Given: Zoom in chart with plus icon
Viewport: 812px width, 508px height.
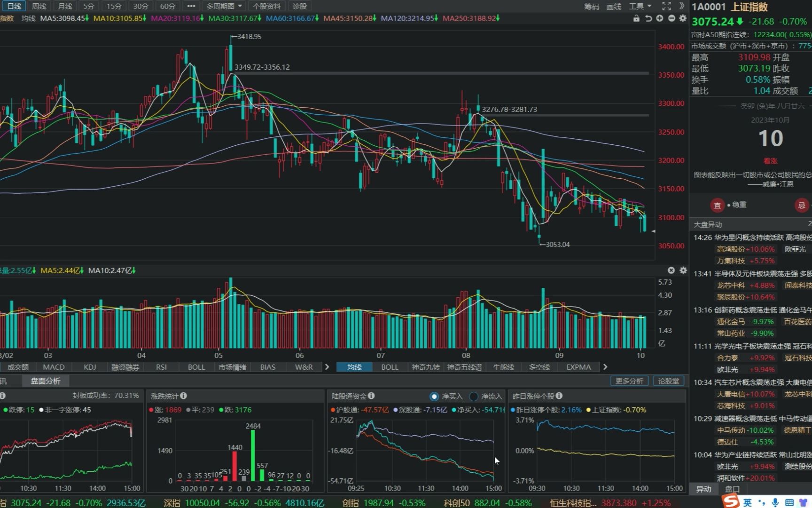Looking at the screenshot, I should point(660,18).
